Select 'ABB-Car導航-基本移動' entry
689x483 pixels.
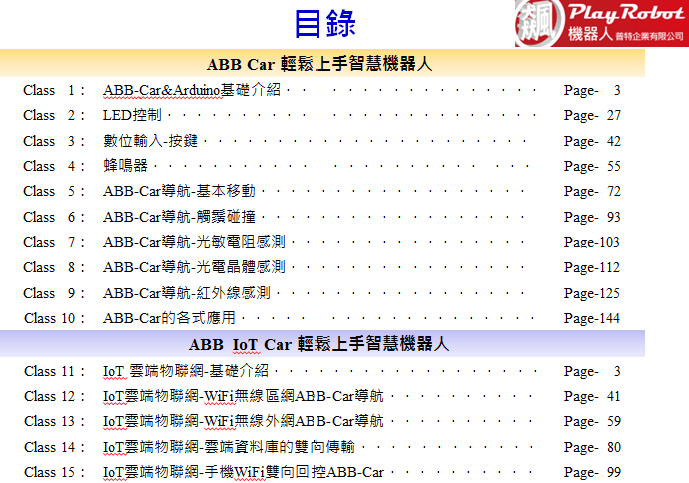(179, 191)
